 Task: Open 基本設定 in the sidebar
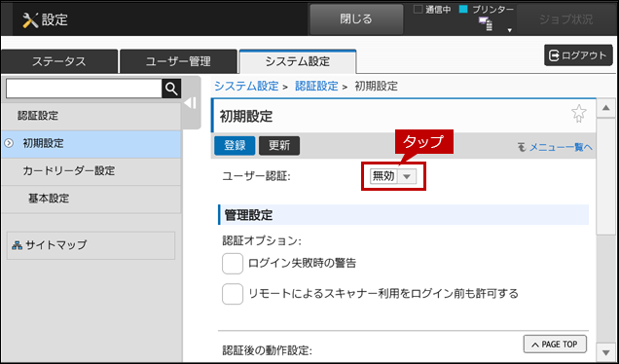tap(91, 199)
